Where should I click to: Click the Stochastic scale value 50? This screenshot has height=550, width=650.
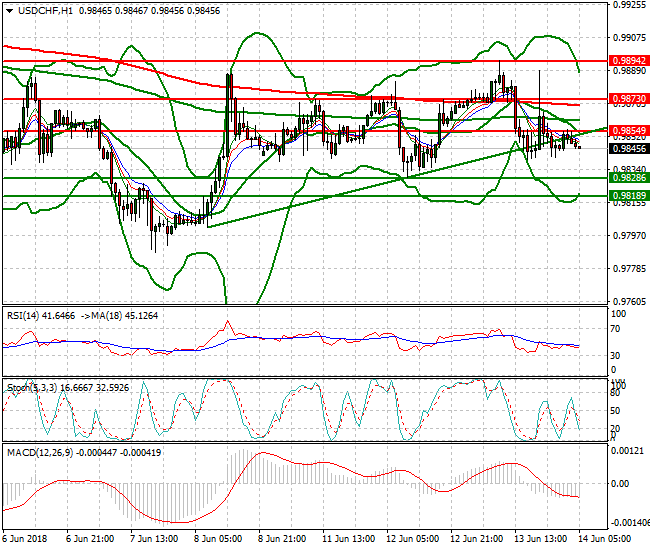click(x=616, y=411)
